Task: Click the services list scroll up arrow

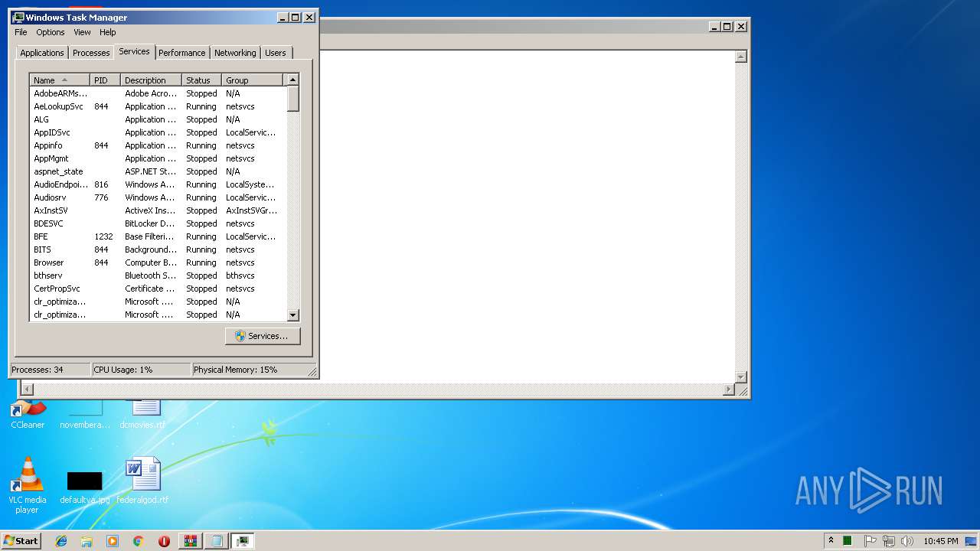Action: click(x=292, y=80)
